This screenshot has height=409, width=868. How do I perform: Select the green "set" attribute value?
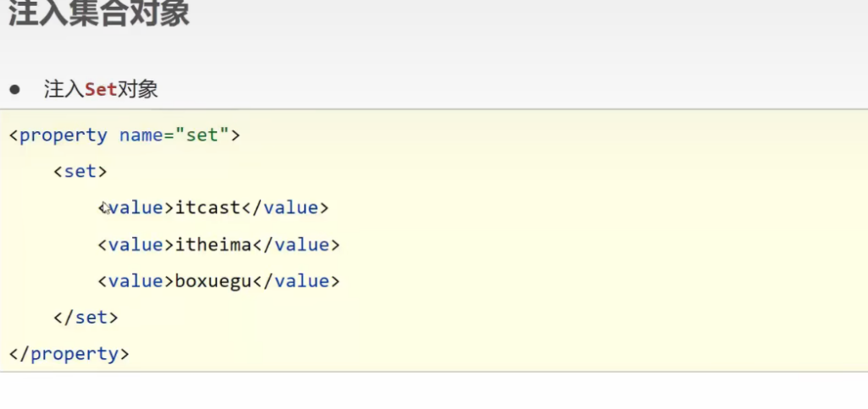click(202, 135)
